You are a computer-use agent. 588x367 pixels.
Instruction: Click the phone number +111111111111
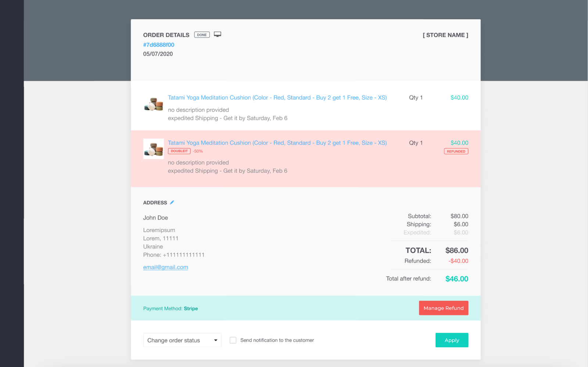click(x=184, y=255)
